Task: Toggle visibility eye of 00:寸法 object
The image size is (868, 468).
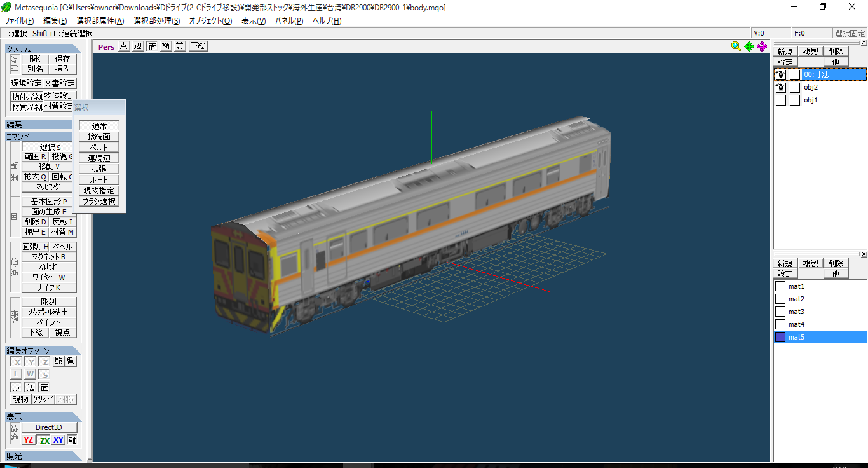Action: tap(780, 74)
